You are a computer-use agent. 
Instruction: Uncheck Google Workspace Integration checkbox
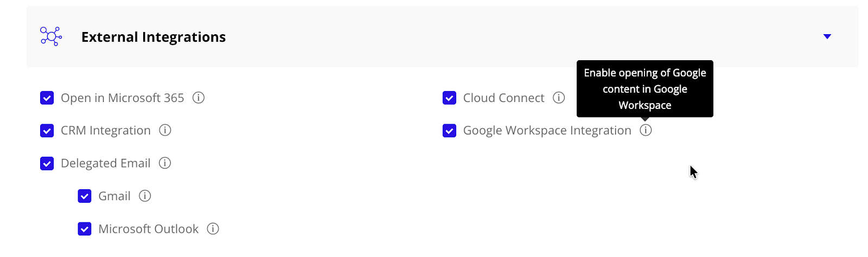click(x=449, y=131)
